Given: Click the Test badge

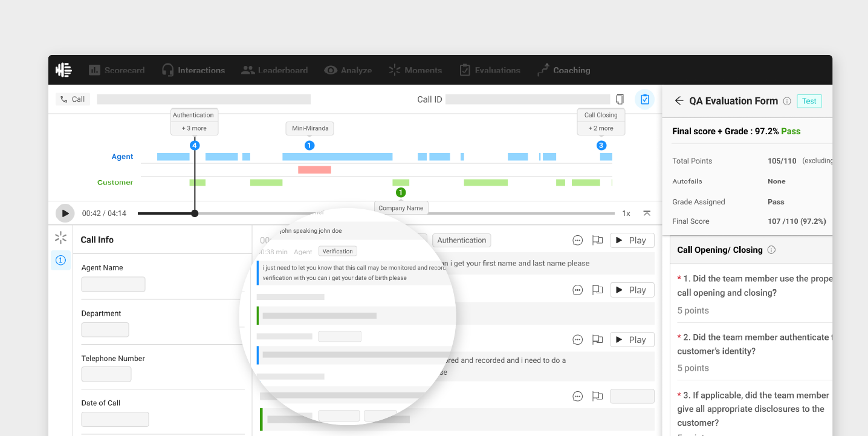Looking at the screenshot, I should click(x=809, y=101).
